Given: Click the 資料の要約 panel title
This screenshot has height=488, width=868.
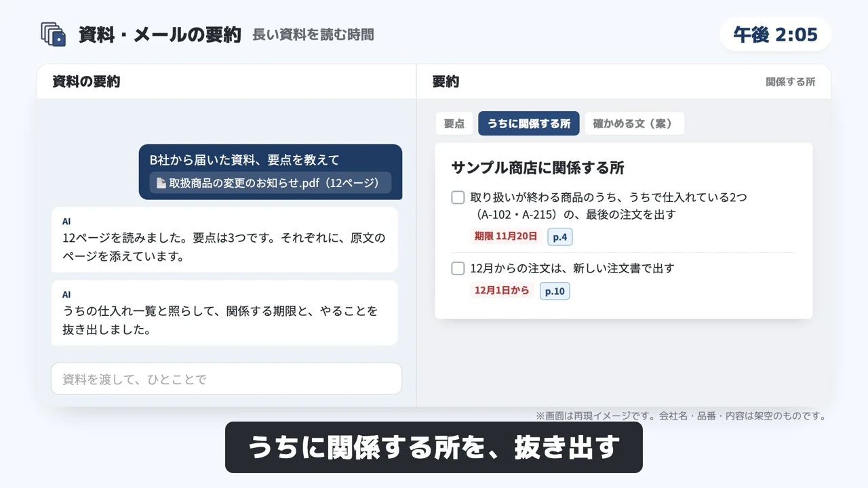Looking at the screenshot, I should pos(86,82).
